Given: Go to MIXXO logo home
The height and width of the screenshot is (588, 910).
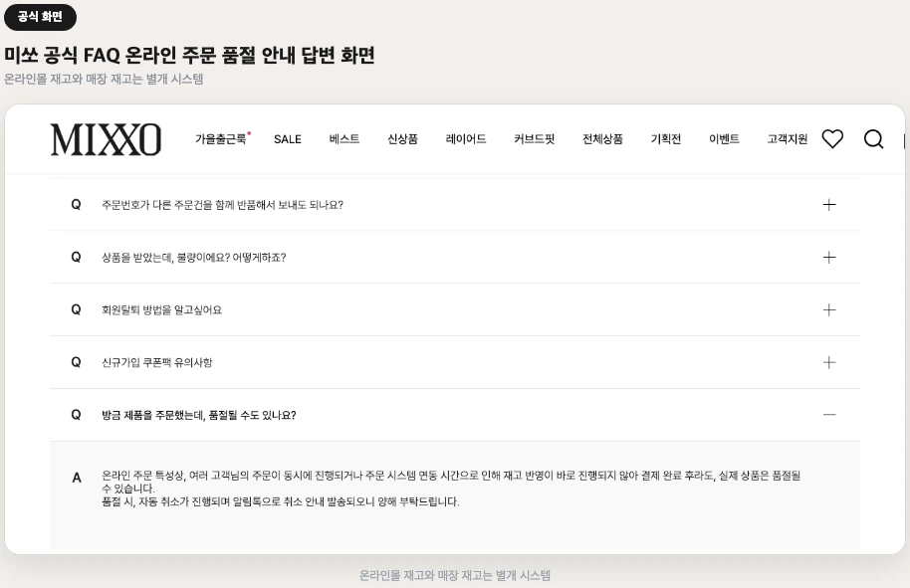Looking at the screenshot, I should 106,139.
